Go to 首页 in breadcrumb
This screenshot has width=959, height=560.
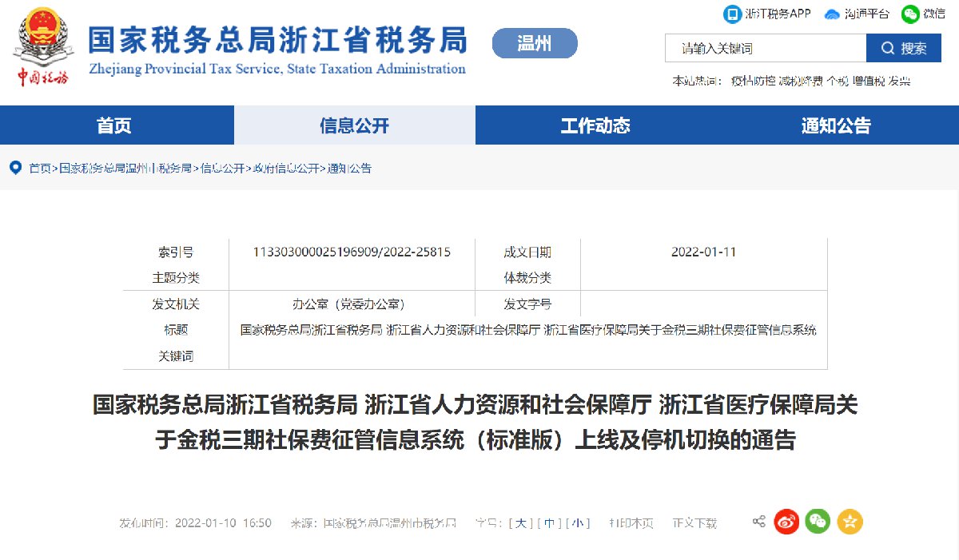coord(40,168)
